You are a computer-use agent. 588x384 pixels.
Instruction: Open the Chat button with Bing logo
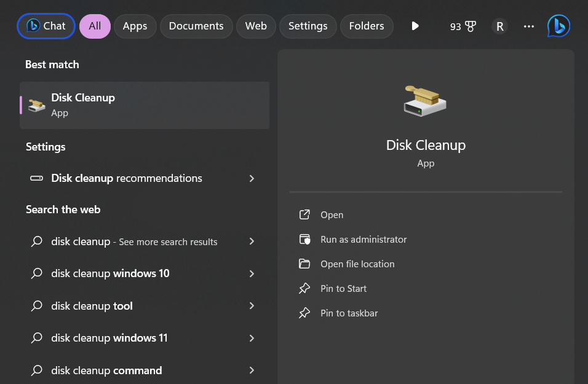click(x=46, y=26)
